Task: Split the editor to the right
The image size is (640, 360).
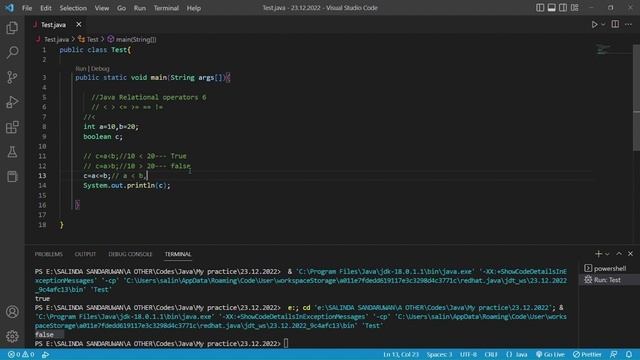Action: 615,24
